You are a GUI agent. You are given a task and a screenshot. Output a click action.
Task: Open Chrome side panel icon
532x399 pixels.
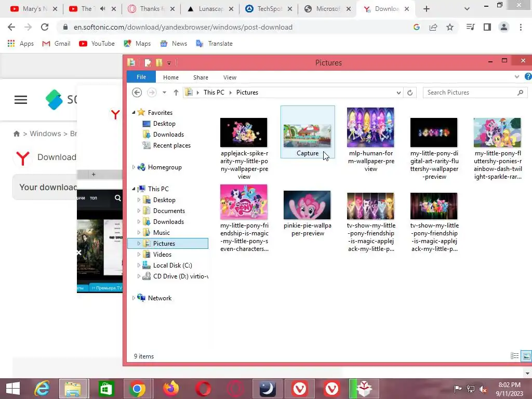click(x=487, y=27)
